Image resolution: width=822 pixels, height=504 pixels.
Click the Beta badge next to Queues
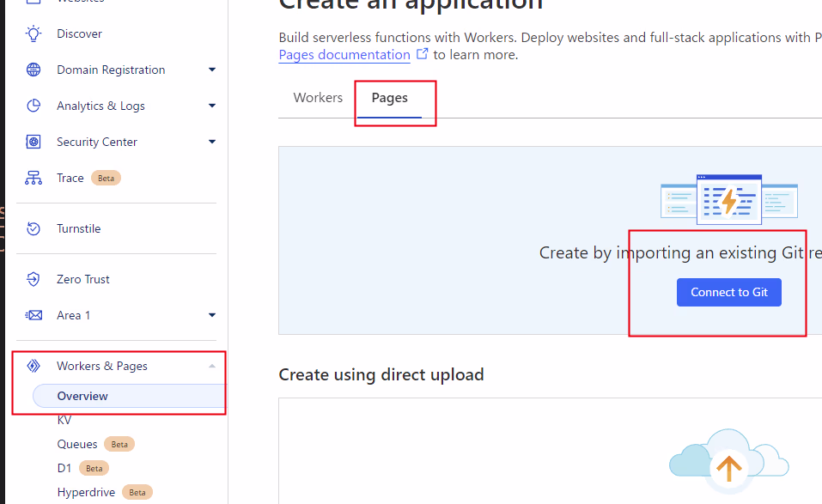click(x=119, y=444)
